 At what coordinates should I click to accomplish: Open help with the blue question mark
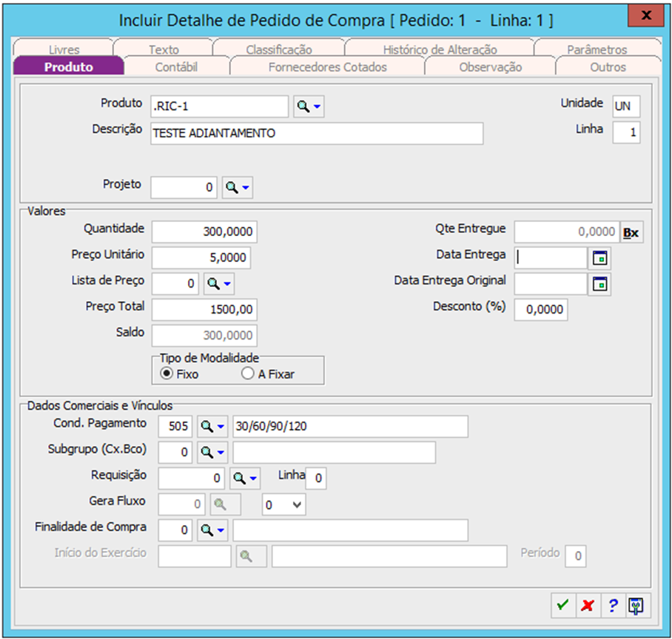614,605
